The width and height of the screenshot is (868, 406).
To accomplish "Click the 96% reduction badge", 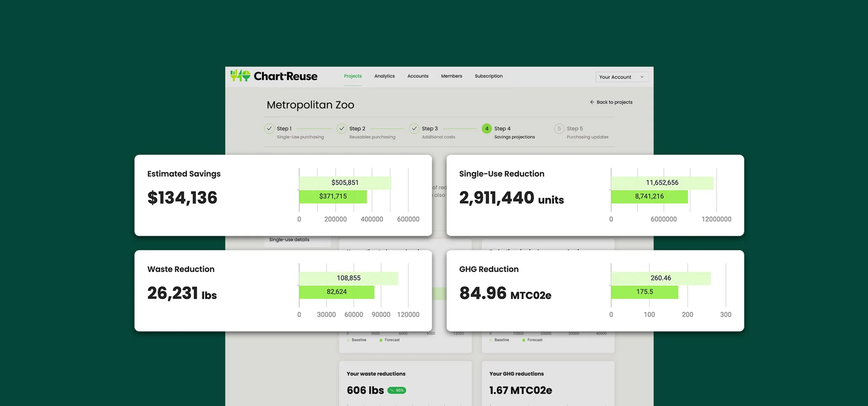I will 397,390.
